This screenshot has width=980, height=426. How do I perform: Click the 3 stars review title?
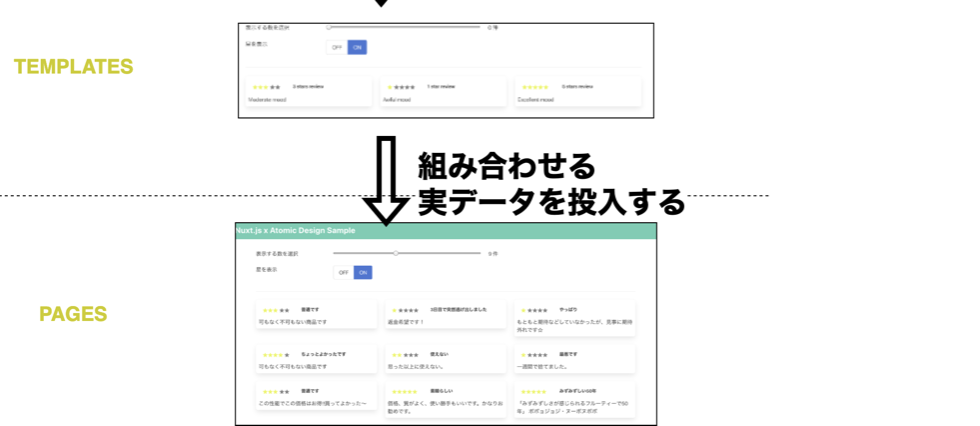point(308,86)
